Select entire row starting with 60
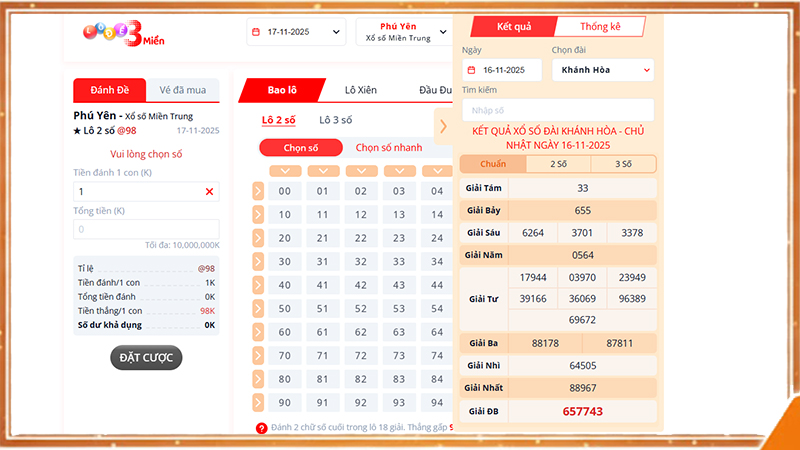Screen dimensions: 800x450 pos(258,332)
